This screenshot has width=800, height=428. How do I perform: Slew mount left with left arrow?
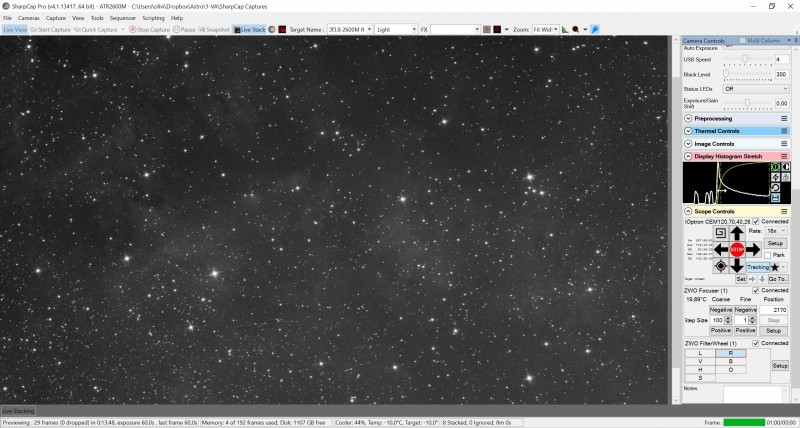point(721,249)
